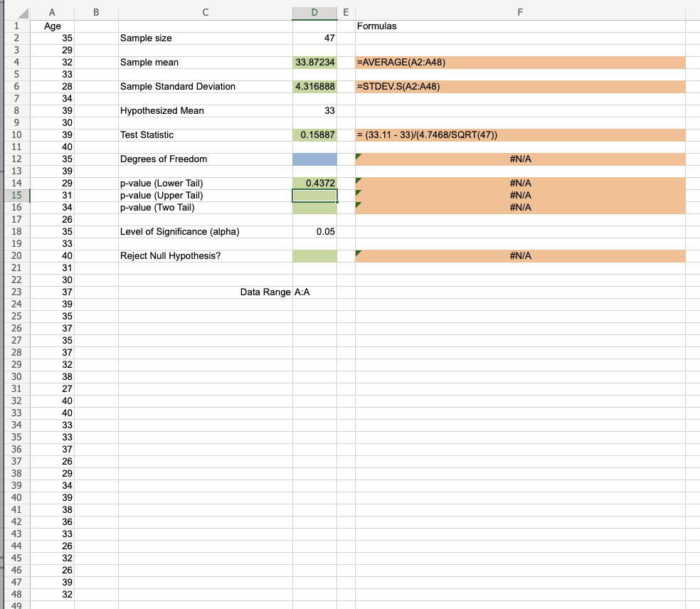Viewport: 700px width, 609px height.
Task: Select column D header
Action: pyautogui.click(x=314, y=13)
